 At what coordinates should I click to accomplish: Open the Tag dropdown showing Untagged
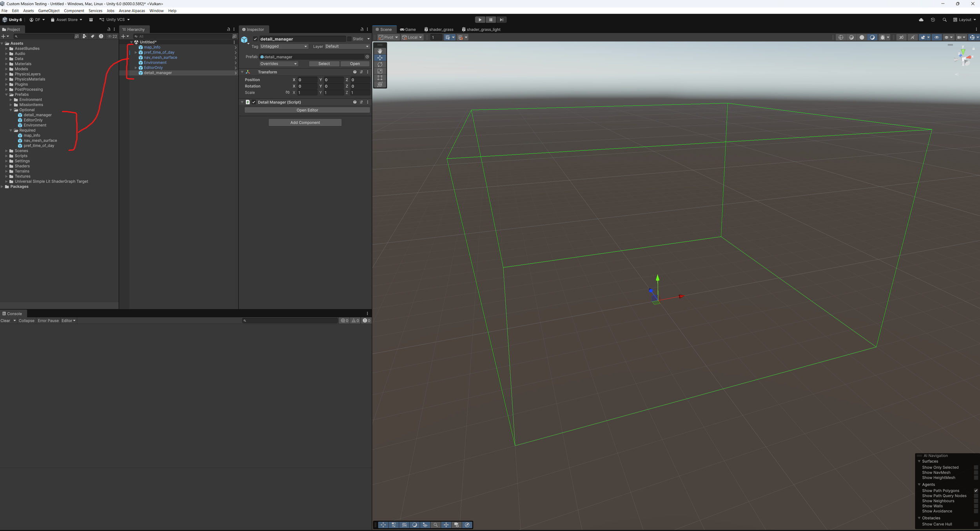(284, 46)
